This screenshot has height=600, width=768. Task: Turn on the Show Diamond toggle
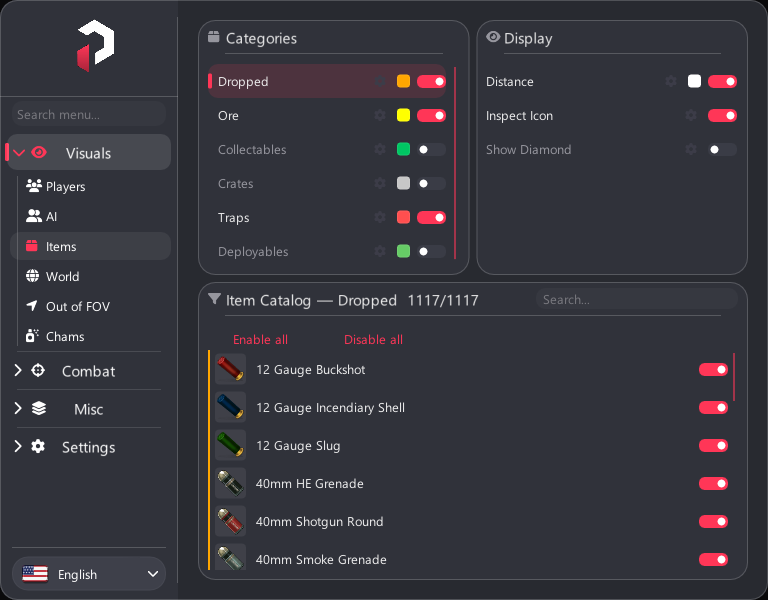pos(722,149)
